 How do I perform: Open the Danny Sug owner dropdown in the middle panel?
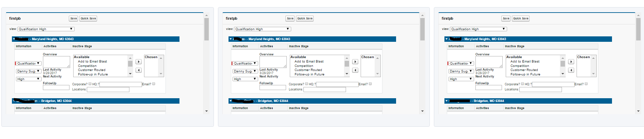coord(245,71)
